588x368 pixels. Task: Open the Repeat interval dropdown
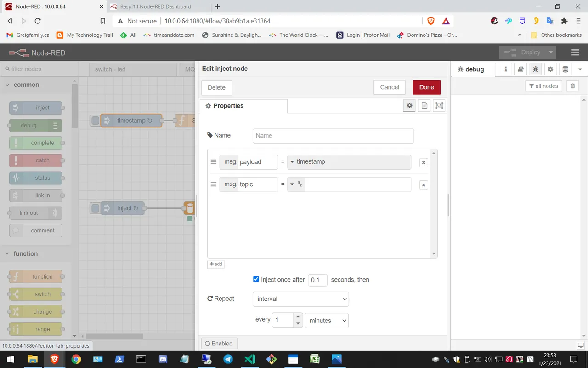coord(301,299)
